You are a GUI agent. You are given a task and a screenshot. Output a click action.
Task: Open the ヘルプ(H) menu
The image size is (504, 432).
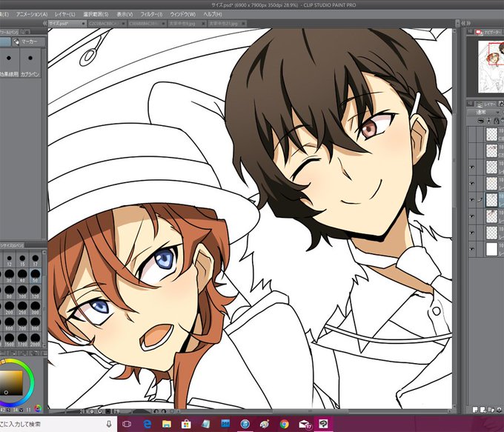tap(213, 15)
